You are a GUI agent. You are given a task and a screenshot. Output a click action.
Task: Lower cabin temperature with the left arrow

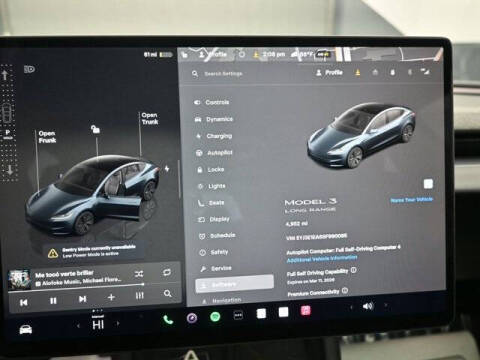(x=78, y=326)
